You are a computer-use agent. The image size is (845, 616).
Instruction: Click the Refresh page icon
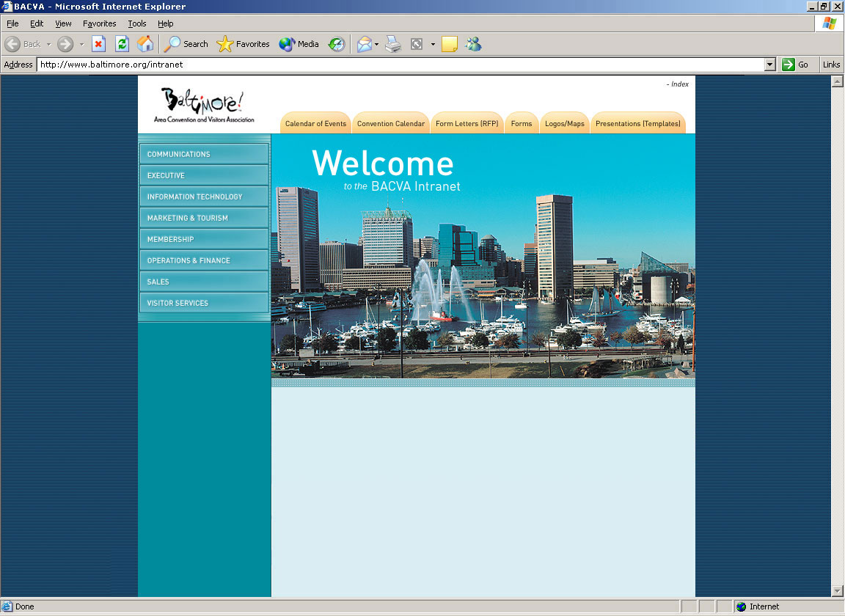[122, 44]
